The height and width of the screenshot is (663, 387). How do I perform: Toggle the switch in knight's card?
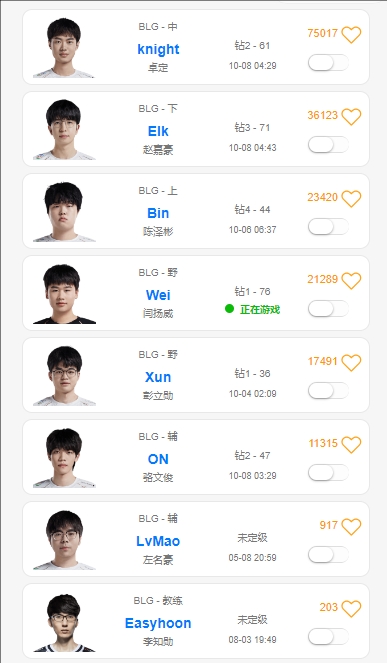coord(328,63)
